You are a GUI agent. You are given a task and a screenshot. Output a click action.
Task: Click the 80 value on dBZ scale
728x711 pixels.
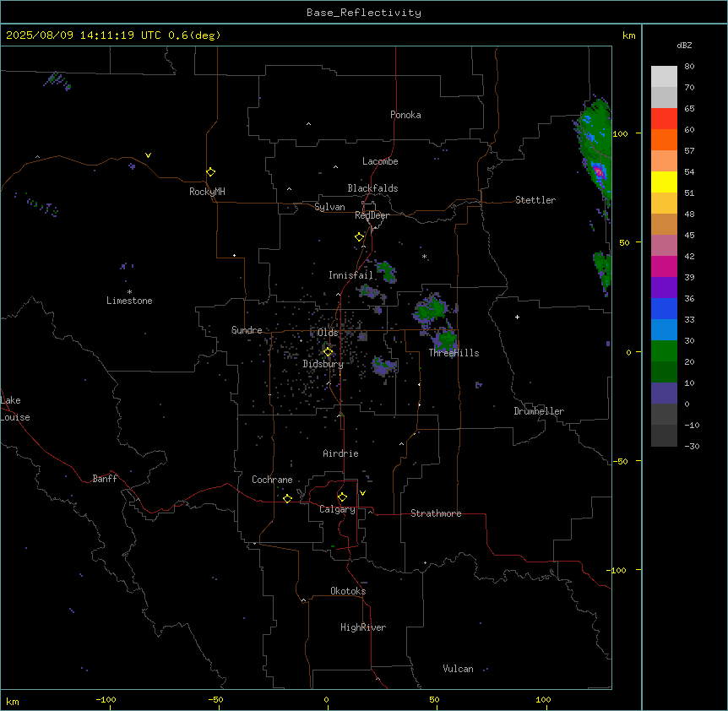point(689,67)
